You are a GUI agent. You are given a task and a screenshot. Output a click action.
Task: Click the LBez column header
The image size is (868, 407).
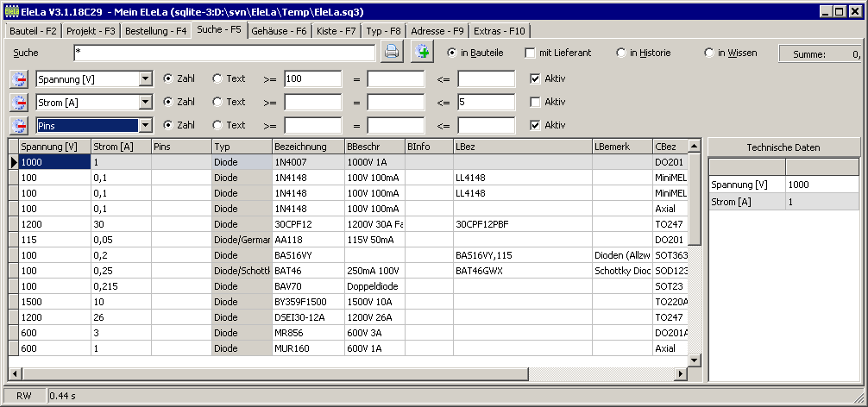pyautogui.click(x=523, y=147)
